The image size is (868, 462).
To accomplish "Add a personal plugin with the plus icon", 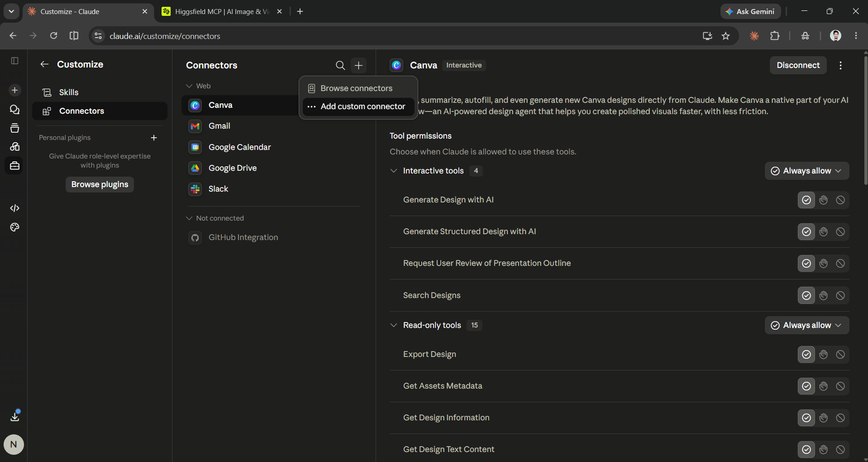I will point(154,138).
